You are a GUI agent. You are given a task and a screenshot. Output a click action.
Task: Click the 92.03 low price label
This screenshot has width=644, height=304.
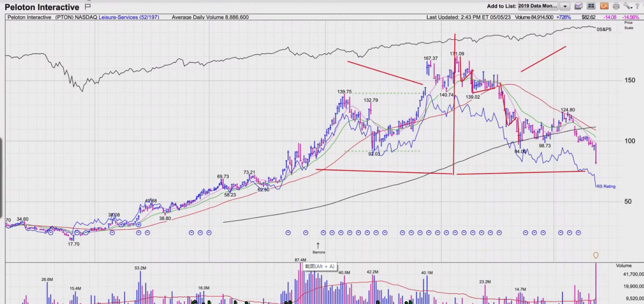(374, 154)
